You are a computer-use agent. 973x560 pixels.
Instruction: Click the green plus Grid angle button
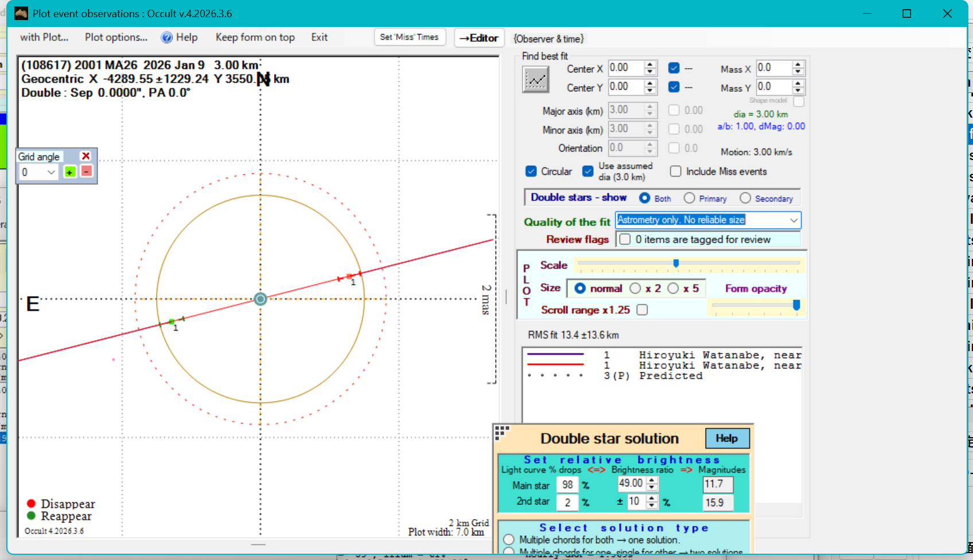(x=69, y=172)
